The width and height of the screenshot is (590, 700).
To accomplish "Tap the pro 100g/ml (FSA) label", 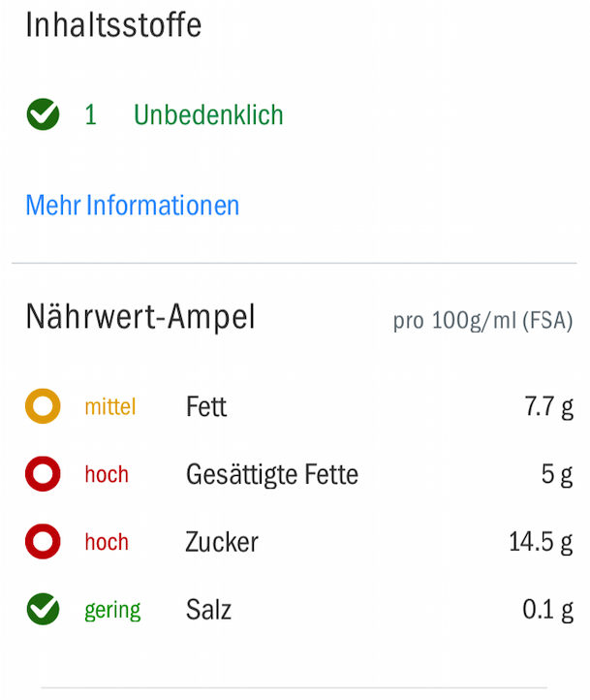I will click(483, 321).
